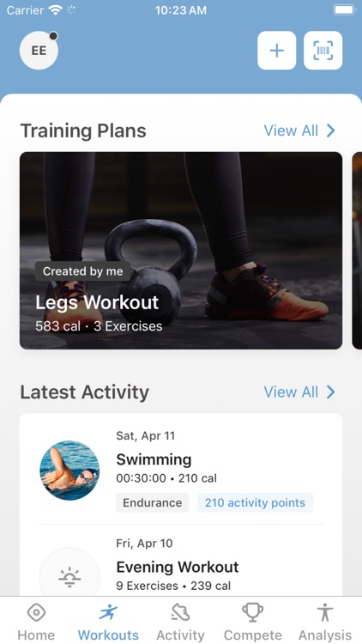Open the Legs Workout plan card

point(181,251)
